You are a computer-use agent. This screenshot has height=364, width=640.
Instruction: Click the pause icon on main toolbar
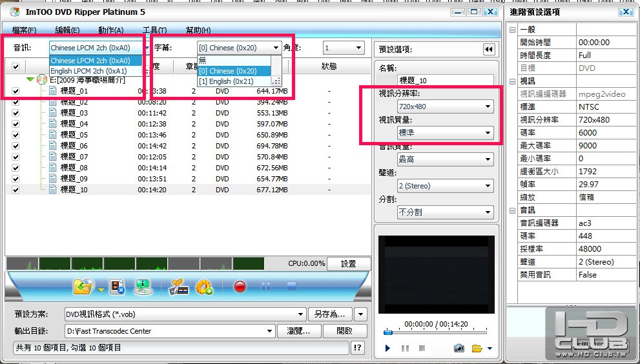[265, 286]
